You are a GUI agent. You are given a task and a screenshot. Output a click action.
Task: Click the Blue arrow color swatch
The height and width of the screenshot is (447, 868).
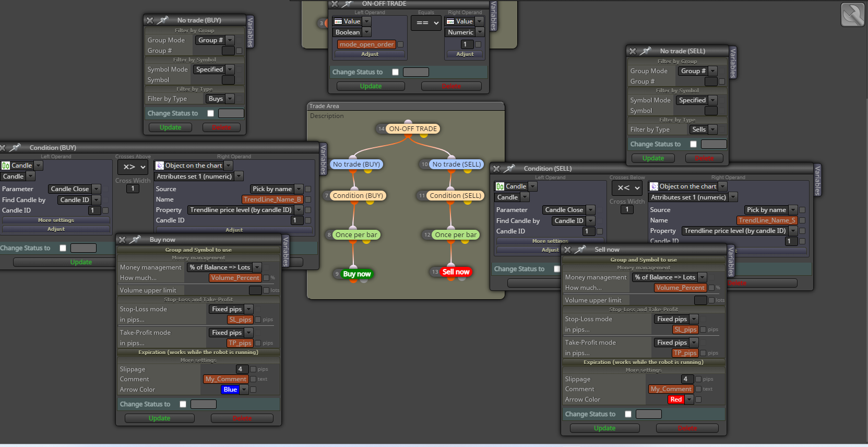tap(230, 390)
